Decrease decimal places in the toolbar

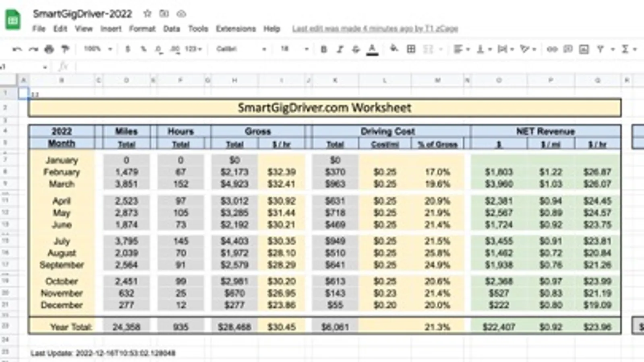click(x=159, y=49)
